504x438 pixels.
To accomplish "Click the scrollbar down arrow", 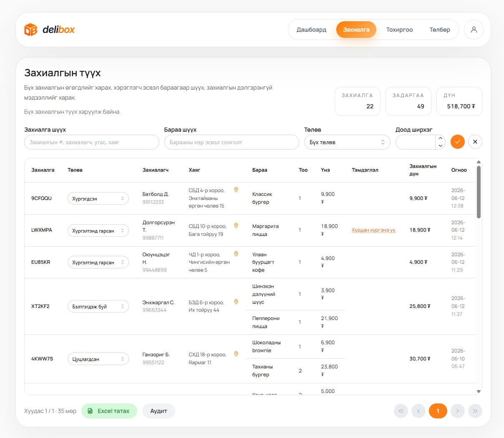I will (x=479, y=391).
